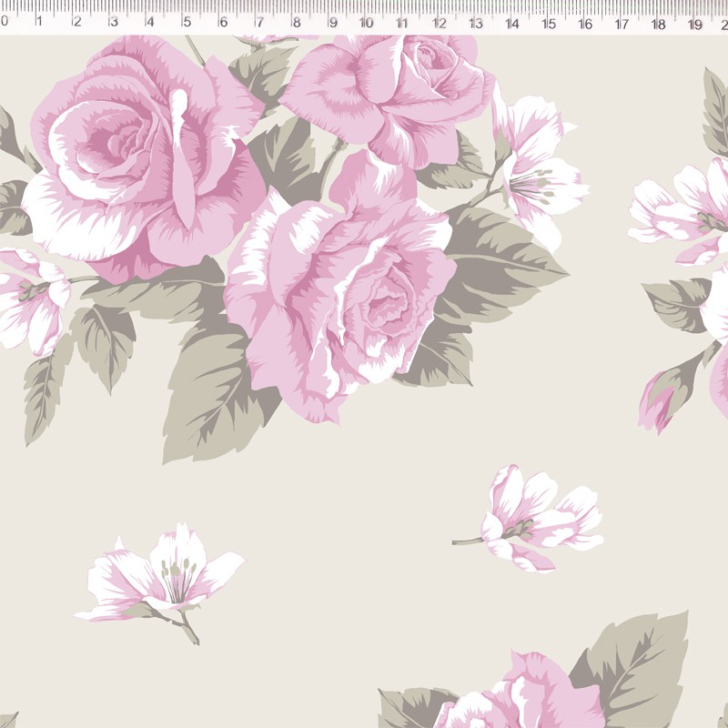Click the ruler number 10
Image resolution: width=728 pixels, height=728 pixels.
point(366,22)
